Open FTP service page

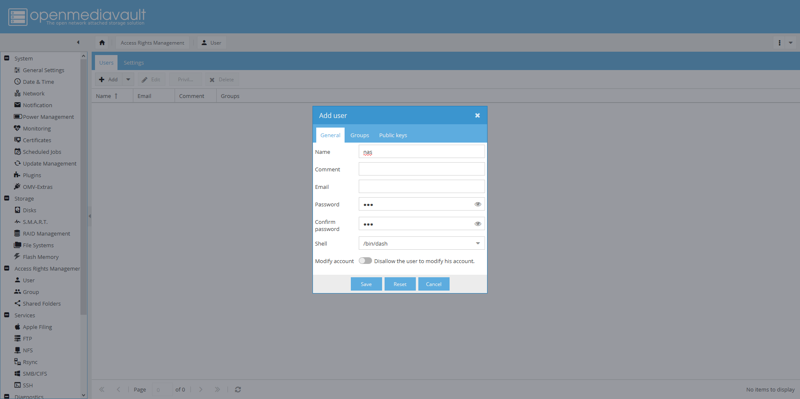tap(23, 339)
